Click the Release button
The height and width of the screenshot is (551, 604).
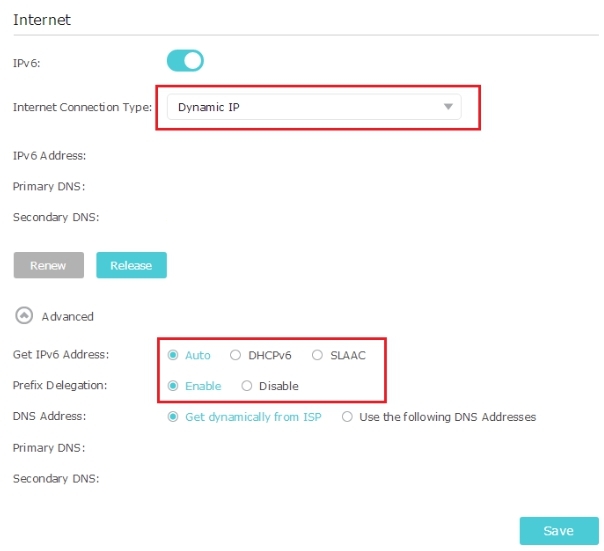(x=131, y=265)
